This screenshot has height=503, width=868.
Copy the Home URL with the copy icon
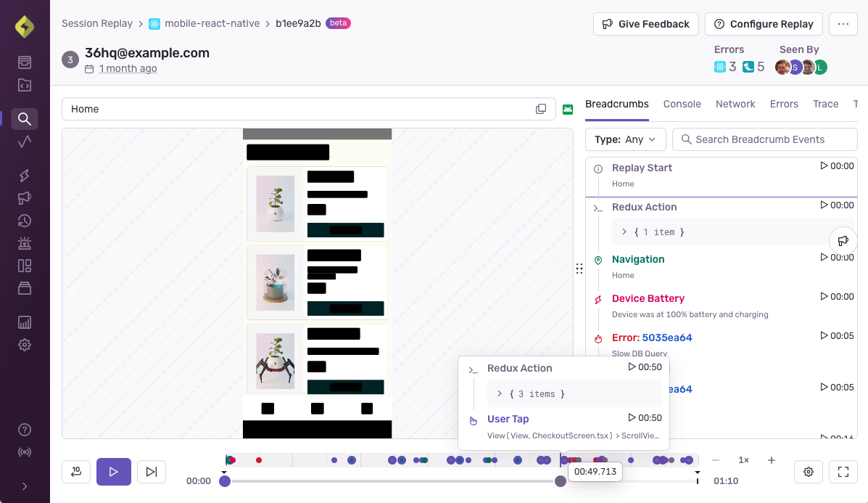click(541, 109)
